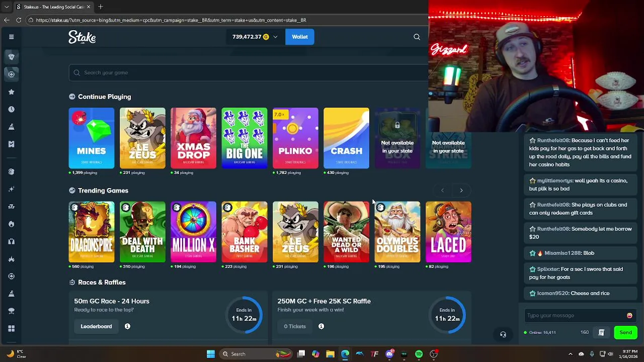
Task: Open Dragonspire game thumbnail
Action: (92, 232)
